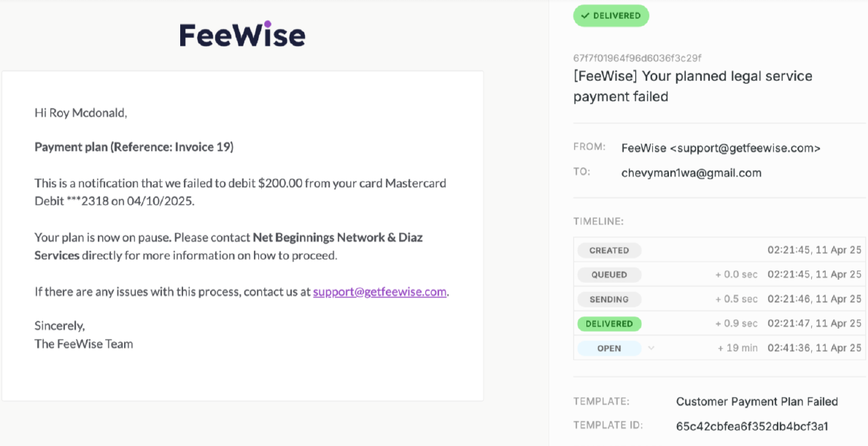The image size is (868, 446).
Task: Click the 02:41:36 open event timestamp
Action: pyautogui.click(x=814, y=348)
